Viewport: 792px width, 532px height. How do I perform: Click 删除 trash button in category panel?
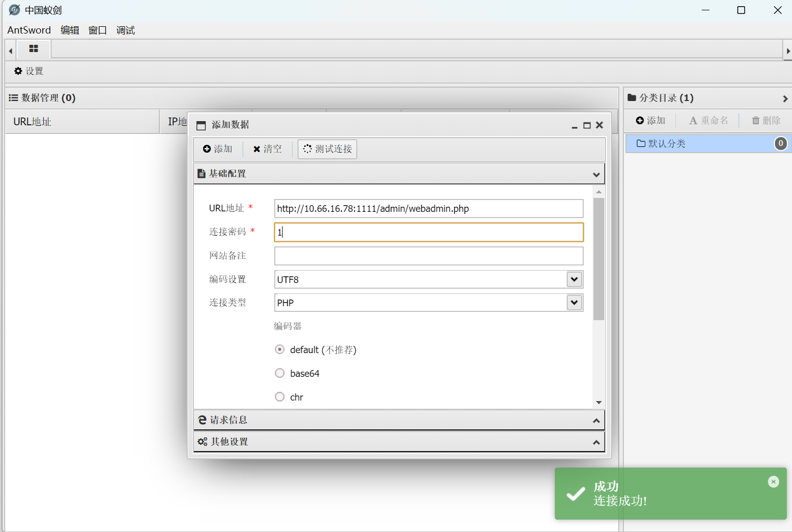pos(766,121)
